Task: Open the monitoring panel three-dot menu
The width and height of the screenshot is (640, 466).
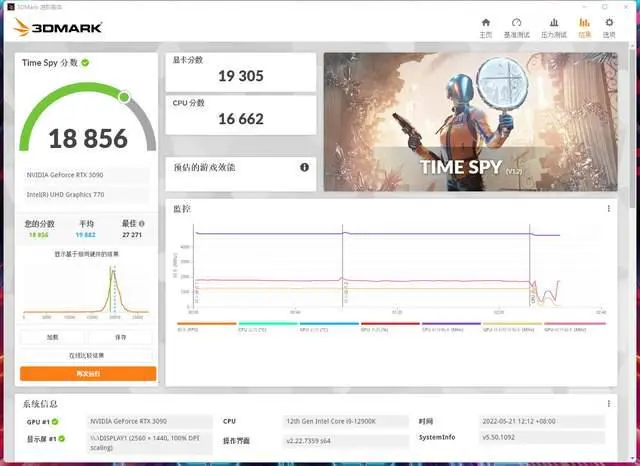Action: tap(609, 209)
